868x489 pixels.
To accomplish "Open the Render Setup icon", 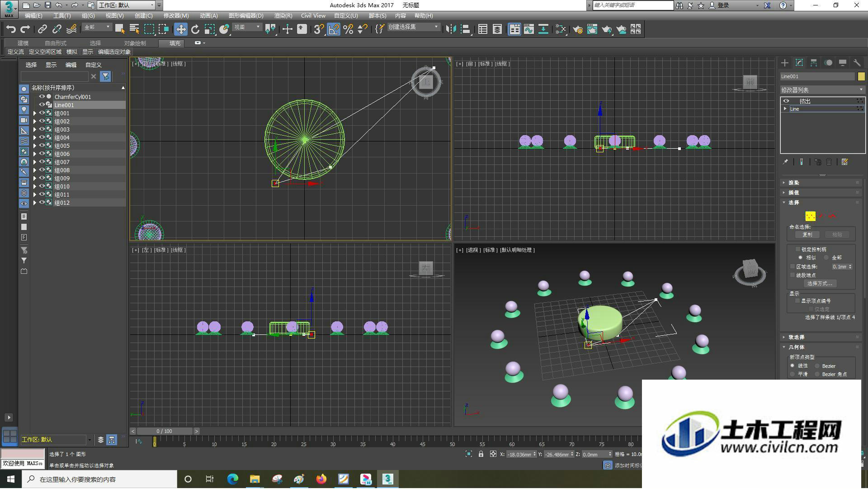I will tap(578, 29).
